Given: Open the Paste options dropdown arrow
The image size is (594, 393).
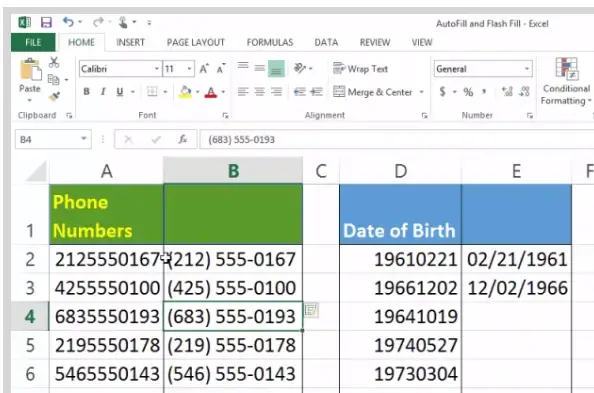Looking at the screenshot, I should 30,100.
